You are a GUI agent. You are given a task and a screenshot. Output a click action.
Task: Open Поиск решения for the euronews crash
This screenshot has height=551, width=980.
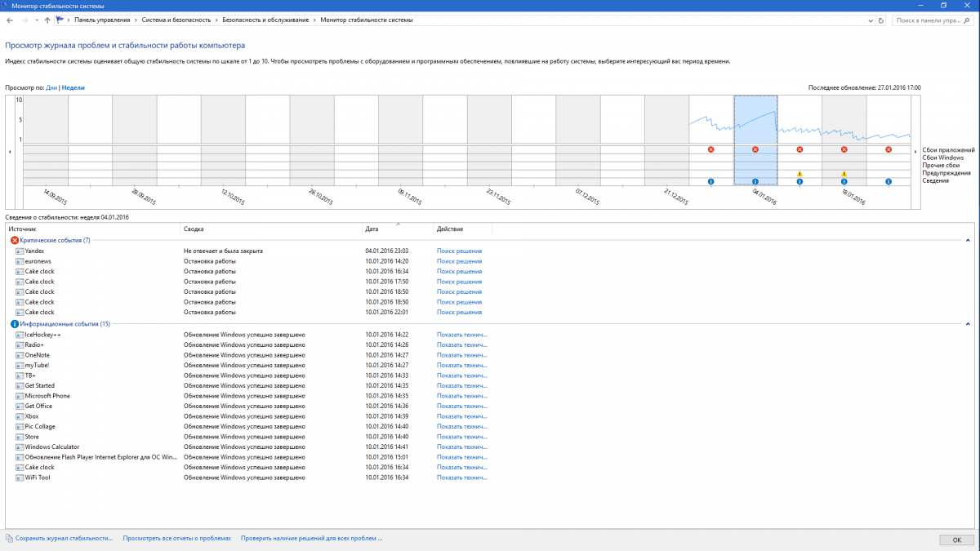coord(459,261)
